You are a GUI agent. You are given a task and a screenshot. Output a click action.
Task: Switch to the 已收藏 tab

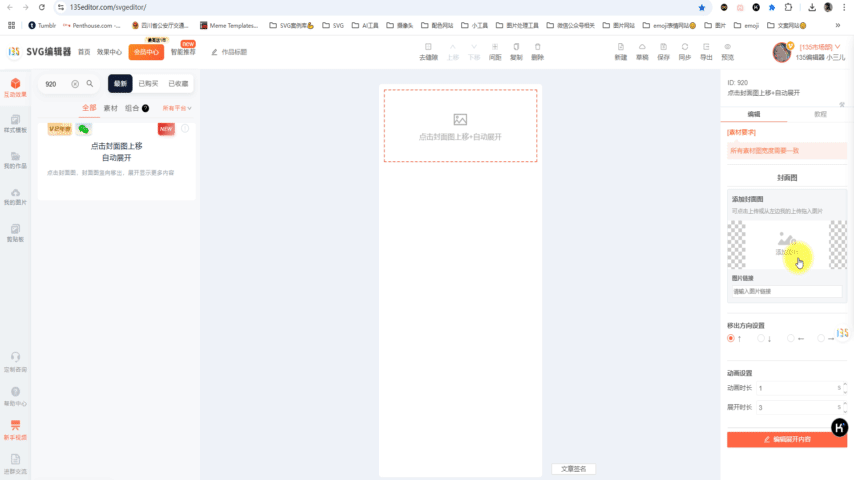[x=178, y=83]
